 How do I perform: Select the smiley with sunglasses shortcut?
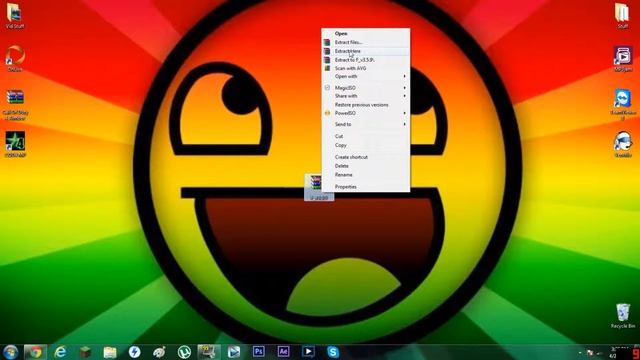[x=623, y=144]
